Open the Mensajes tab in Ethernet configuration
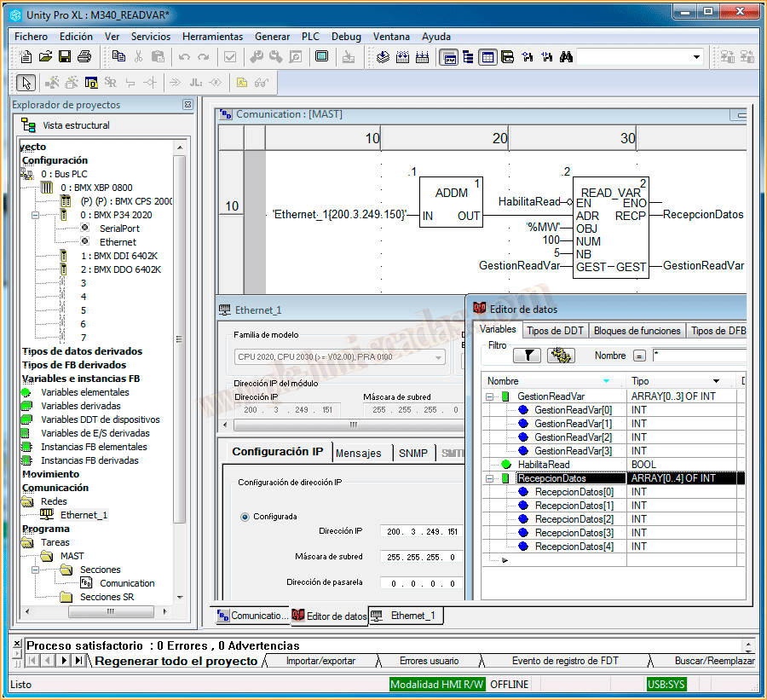This screenshot has width=767, height=700. (x=358, y=453)
